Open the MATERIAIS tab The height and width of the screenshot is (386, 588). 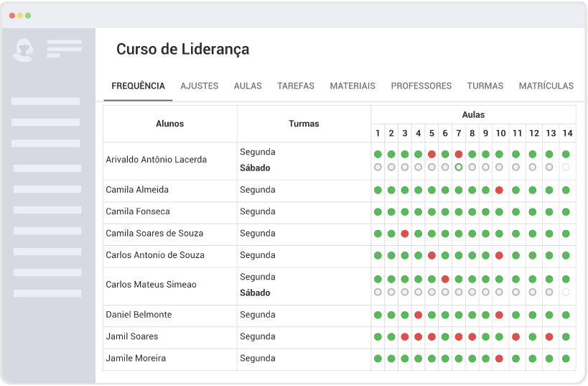tap(353, 86)
